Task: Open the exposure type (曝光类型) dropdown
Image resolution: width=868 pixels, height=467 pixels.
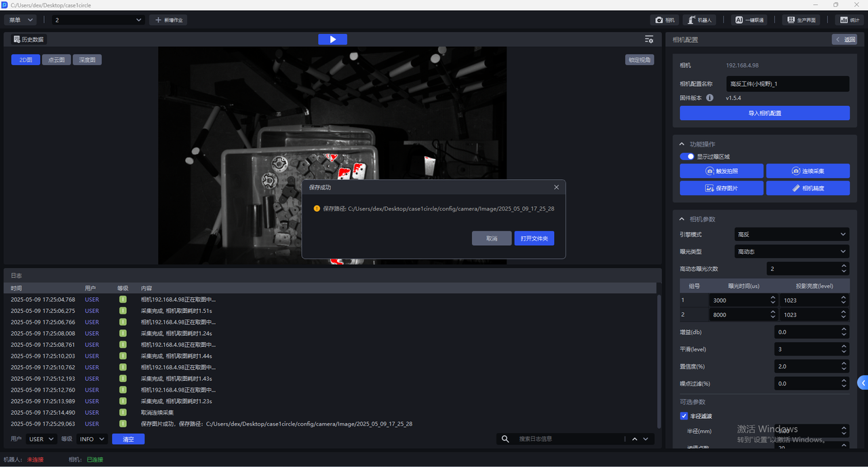Action: 791,251
